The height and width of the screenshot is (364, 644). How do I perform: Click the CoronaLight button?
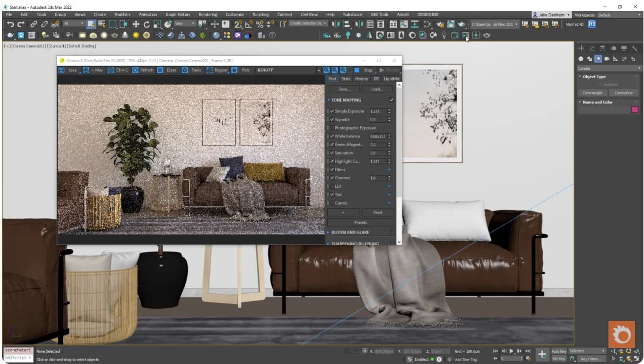[593, 93]
